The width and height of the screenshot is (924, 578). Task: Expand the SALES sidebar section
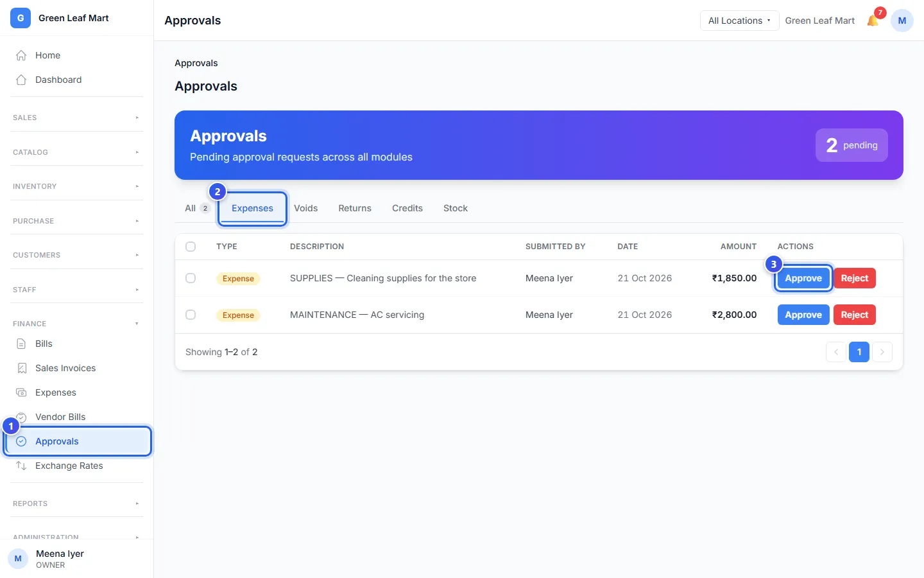point(77,118)
